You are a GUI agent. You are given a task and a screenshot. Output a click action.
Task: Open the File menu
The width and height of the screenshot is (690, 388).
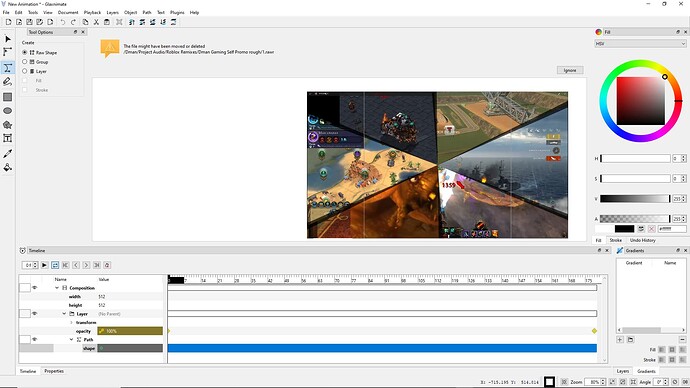[x=6, y=12]
